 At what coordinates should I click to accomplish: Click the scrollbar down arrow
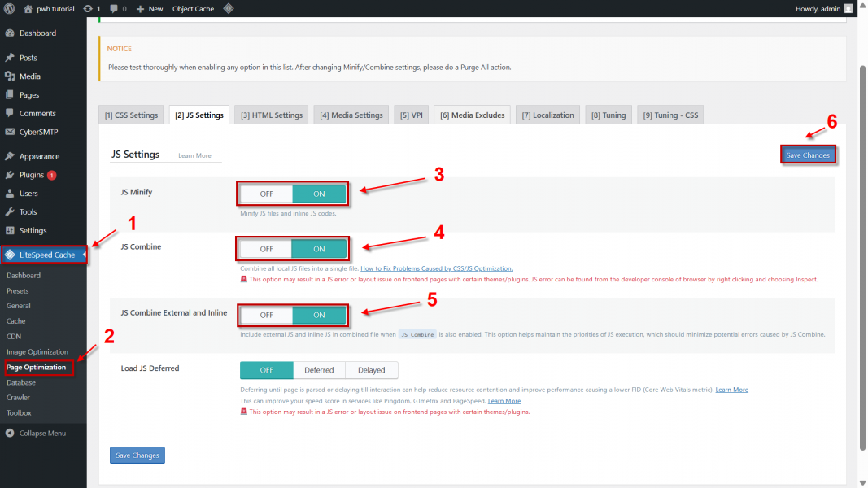click(862, 483)
